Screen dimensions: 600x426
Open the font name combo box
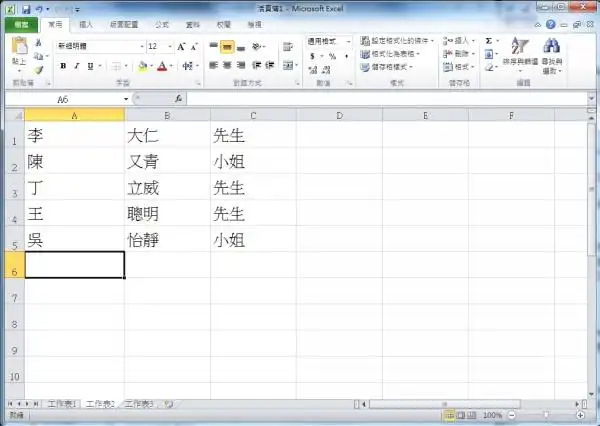click(x=101, y=46)
